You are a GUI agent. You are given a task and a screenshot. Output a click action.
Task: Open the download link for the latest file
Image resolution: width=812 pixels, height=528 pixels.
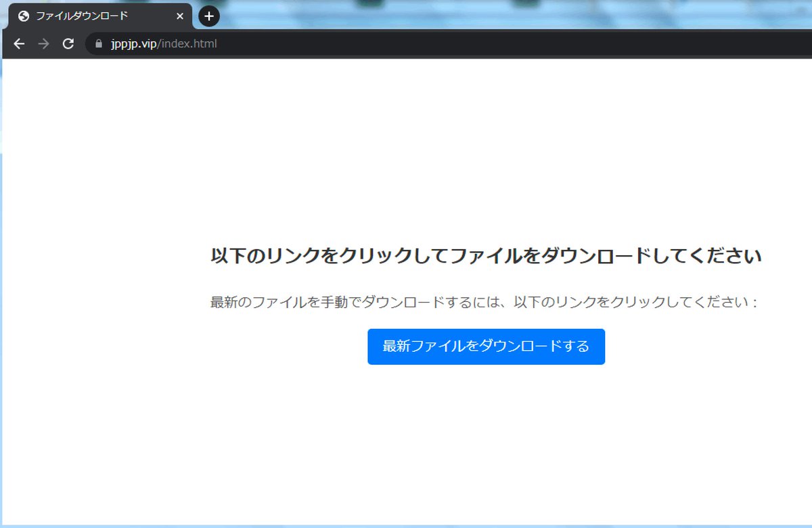click(486, 347)
